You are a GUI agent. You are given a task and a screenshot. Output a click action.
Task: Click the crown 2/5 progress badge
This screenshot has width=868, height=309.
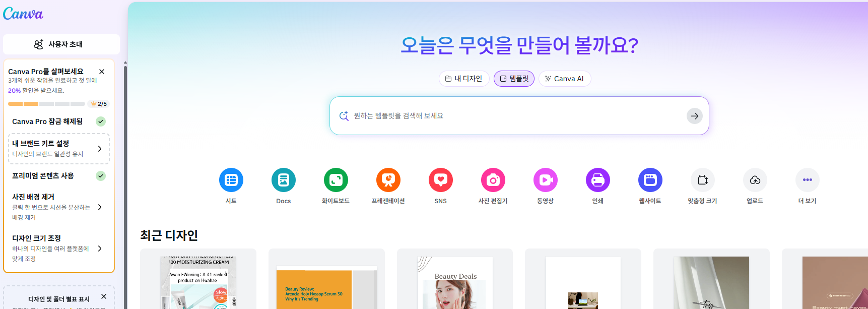(x=99, y=104)
